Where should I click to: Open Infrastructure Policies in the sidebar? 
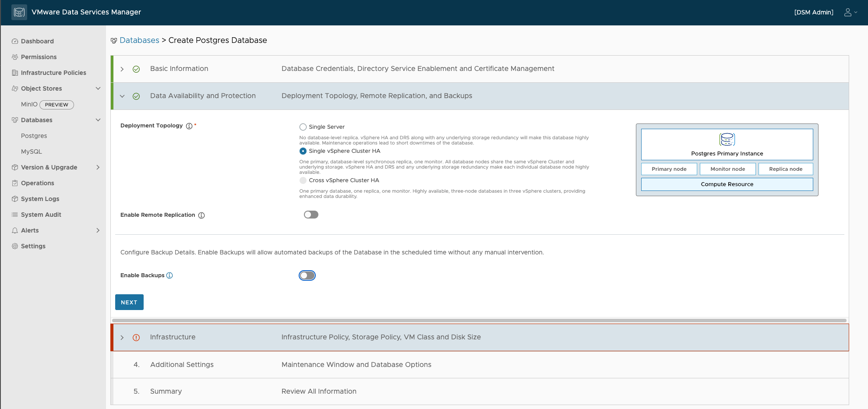[x=53, y=73]
